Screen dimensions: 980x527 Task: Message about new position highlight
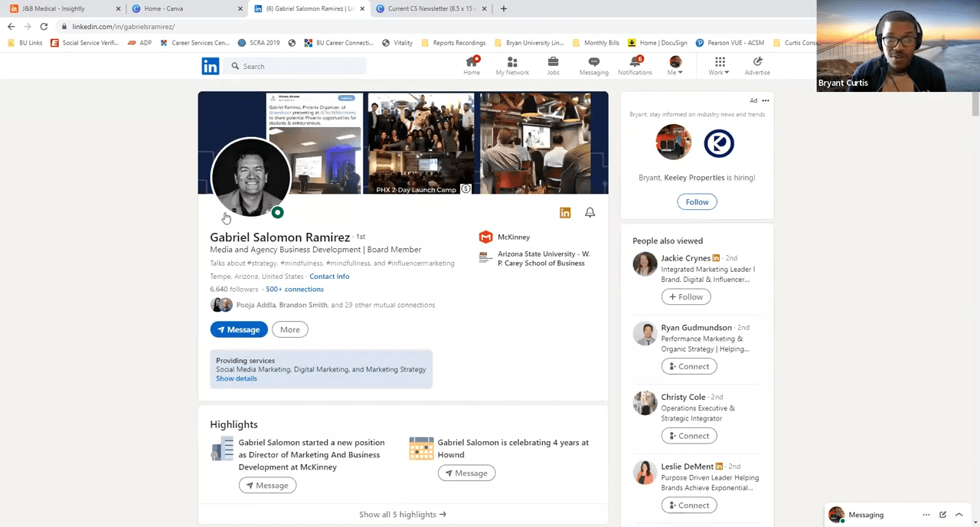click(x=267, y=485)
